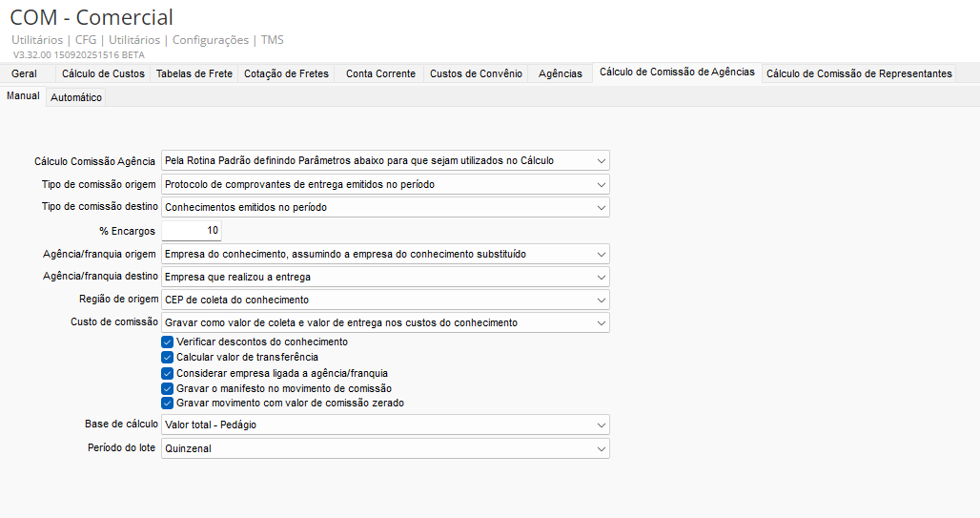Select Cálculo de Comissão de Representantes tab
This screenshot has height=518, width=980.
point(859,73)
